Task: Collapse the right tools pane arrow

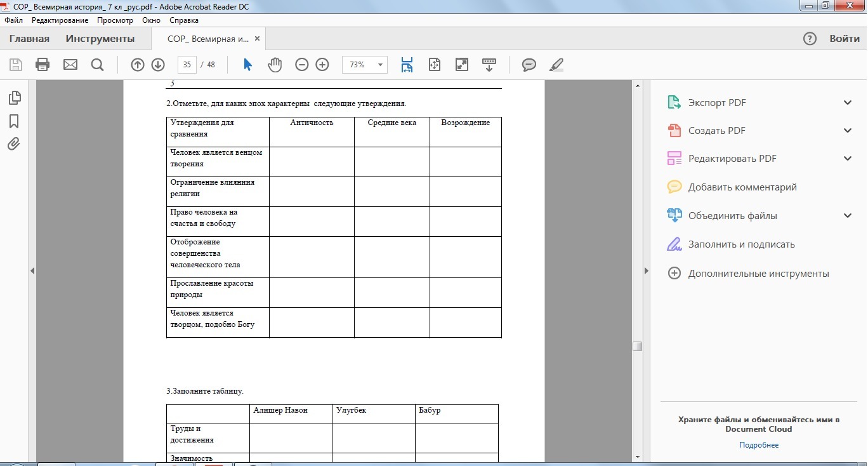Action: [x=647, y=271]
